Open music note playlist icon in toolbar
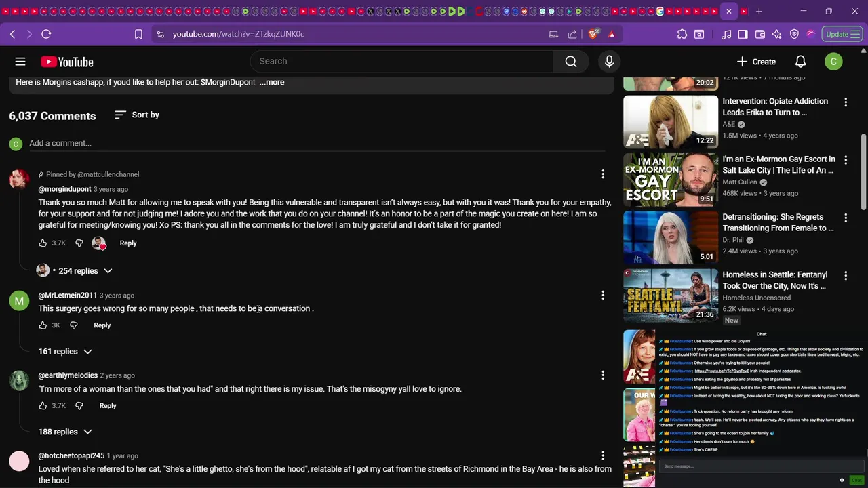 click(726, 34)
